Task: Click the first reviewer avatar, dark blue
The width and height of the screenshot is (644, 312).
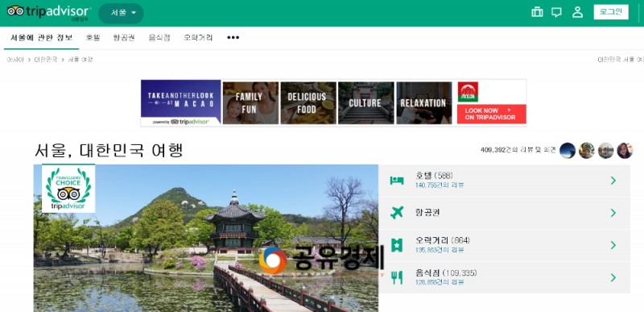Action: click(568, 151)
